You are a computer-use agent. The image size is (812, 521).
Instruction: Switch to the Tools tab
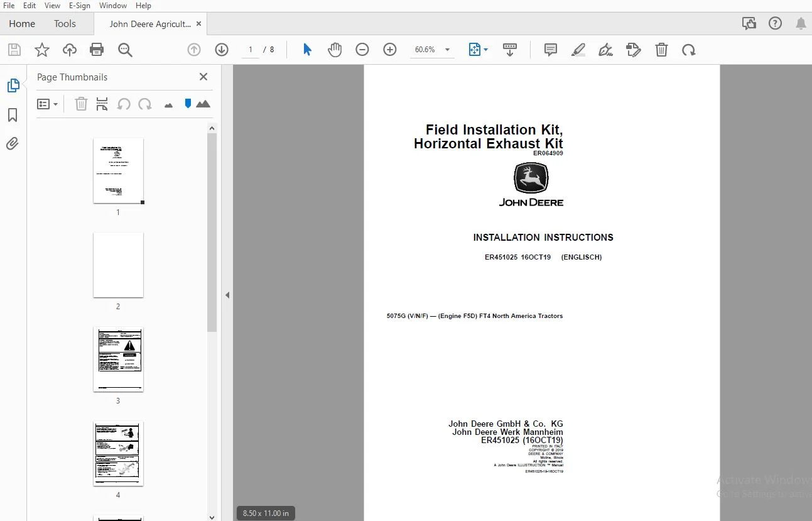point(65,23)
